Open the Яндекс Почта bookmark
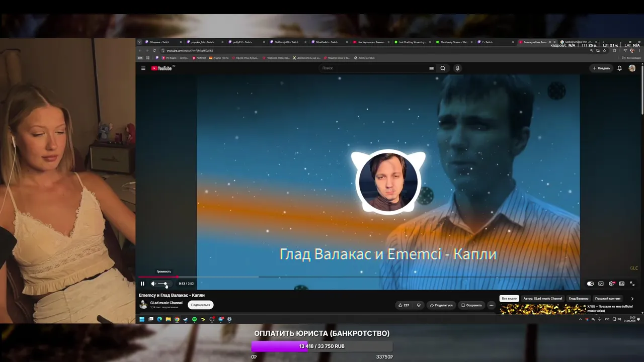This screenshot has height=362, width=644. tap(219, 58)
